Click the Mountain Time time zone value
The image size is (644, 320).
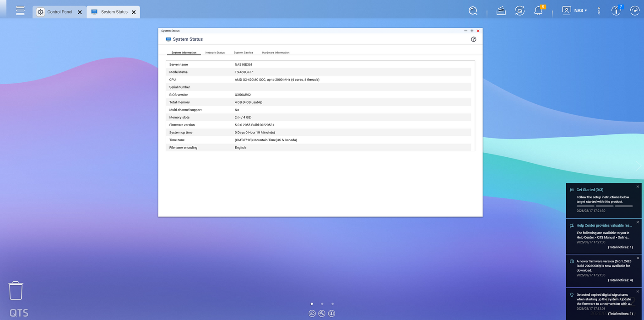point(266,140)
